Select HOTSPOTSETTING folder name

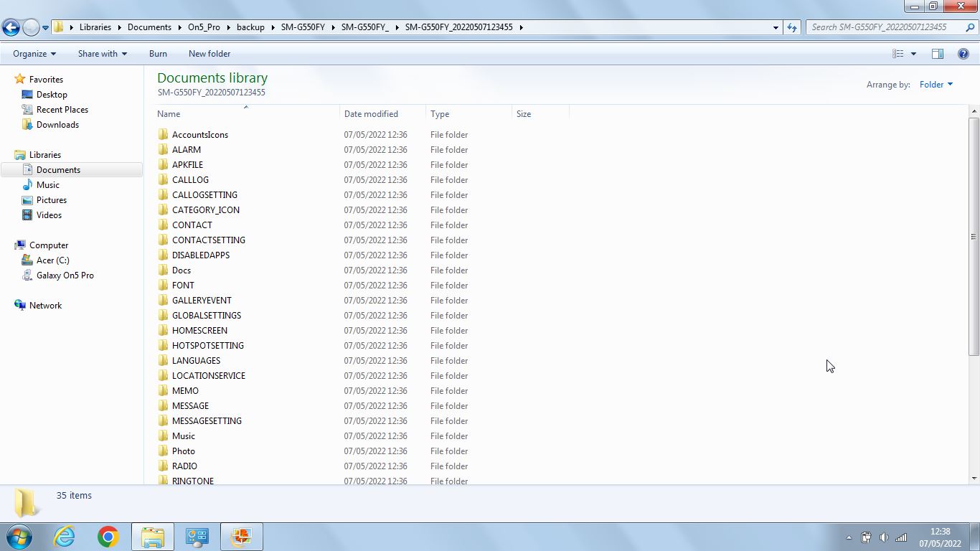point(208,346)
